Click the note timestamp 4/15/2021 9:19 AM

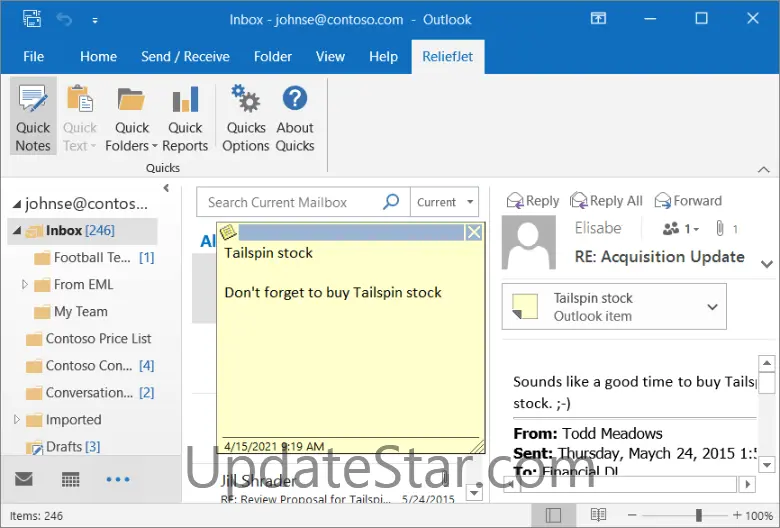pyautogui.click(x=274, y=446)
